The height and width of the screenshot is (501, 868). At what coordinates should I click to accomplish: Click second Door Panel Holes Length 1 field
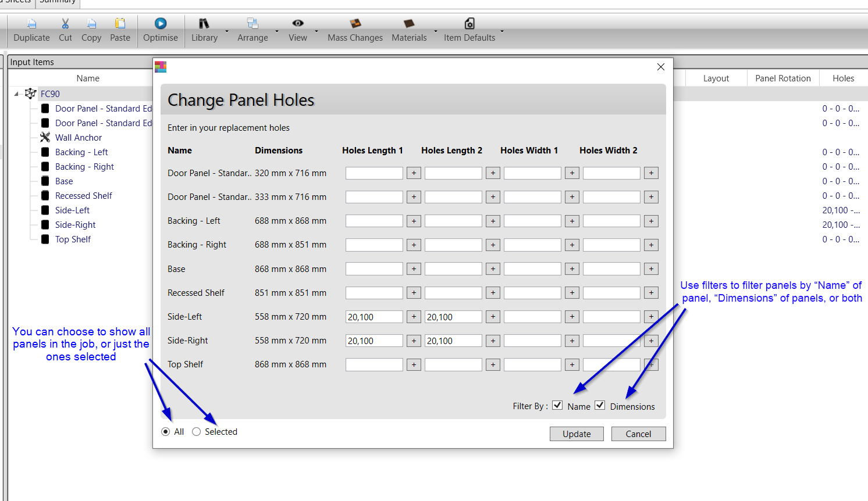[x=374, y=197]
